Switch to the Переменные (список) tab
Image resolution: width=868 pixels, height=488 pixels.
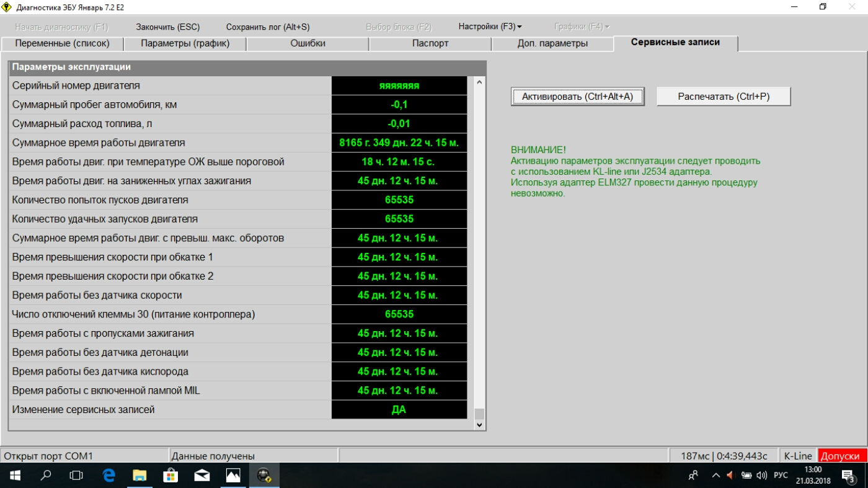tap(62, 43)
